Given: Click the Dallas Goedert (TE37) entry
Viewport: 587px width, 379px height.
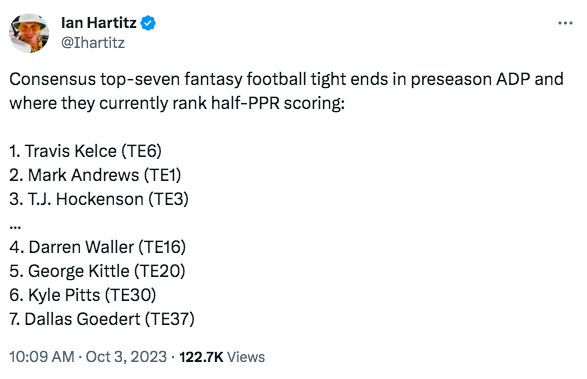Looking at the screenshot, I should [x=102, y=319].
